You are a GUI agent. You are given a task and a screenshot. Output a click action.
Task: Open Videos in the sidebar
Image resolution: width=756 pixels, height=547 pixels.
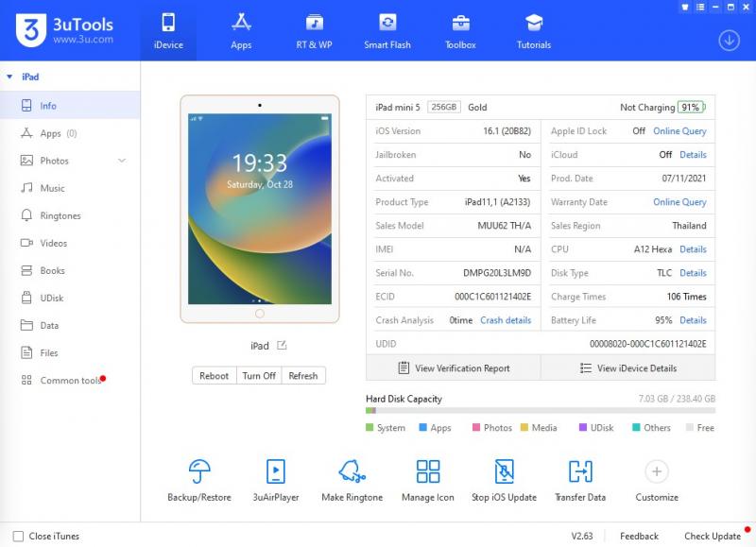70,243
